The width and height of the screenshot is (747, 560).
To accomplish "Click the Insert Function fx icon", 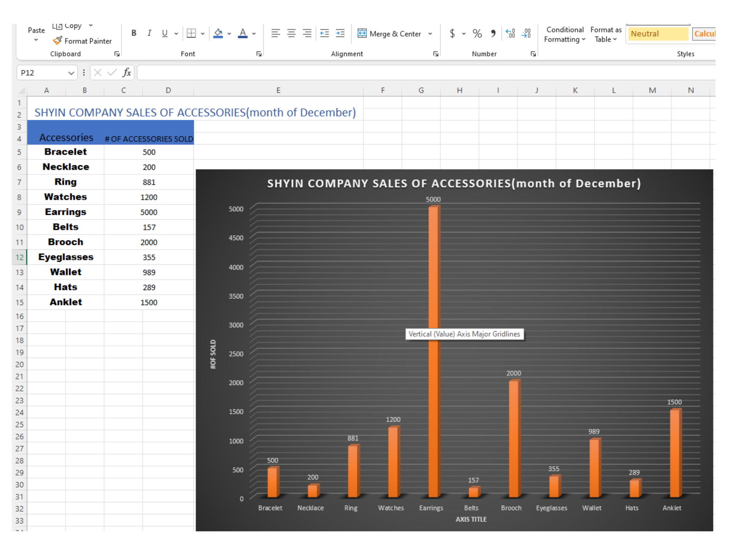I will point(127,73).
